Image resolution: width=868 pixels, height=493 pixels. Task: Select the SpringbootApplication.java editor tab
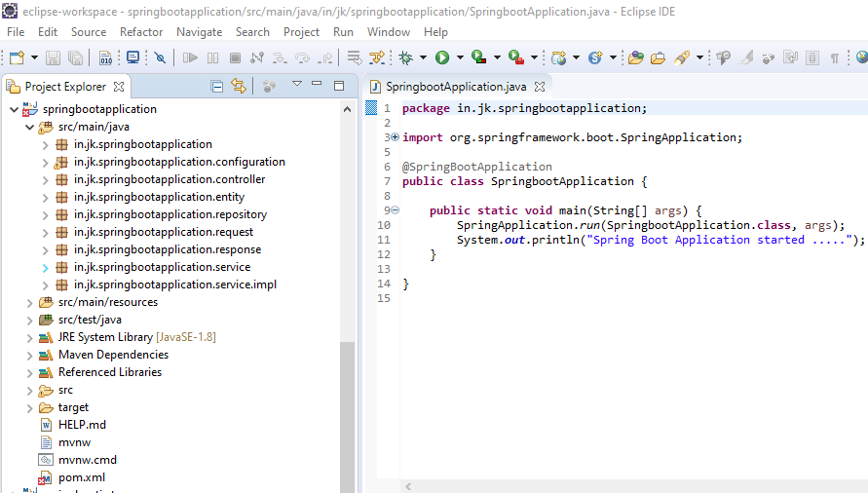(456, 87)
